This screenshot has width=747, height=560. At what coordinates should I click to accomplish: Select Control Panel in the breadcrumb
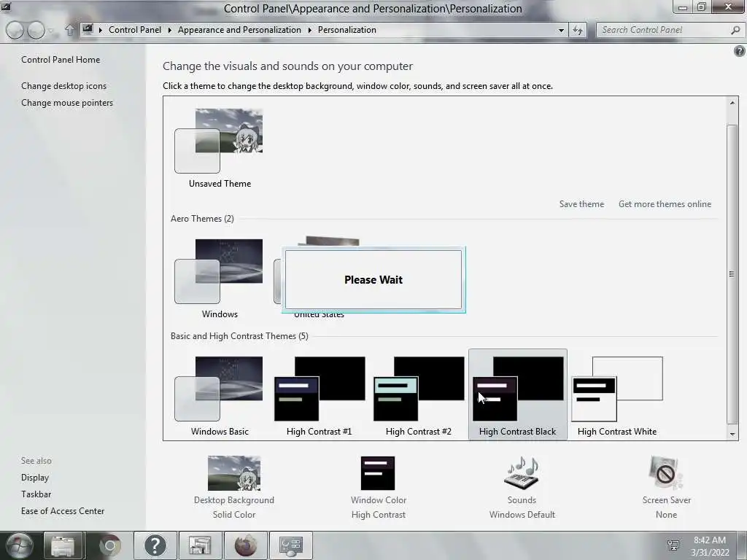pos(135,29)
